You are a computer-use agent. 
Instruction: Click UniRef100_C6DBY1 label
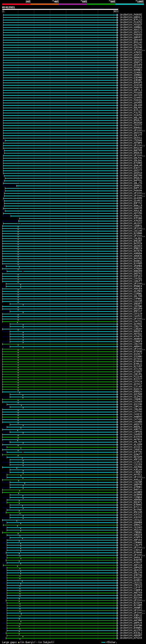click(x=131, y=226)
